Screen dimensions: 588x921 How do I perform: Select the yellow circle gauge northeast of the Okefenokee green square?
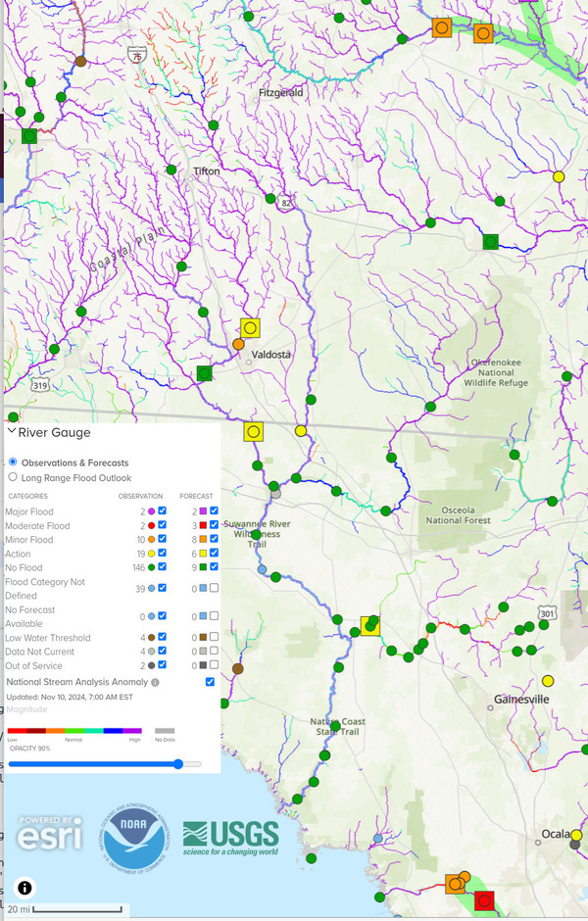tap(559, 176)
